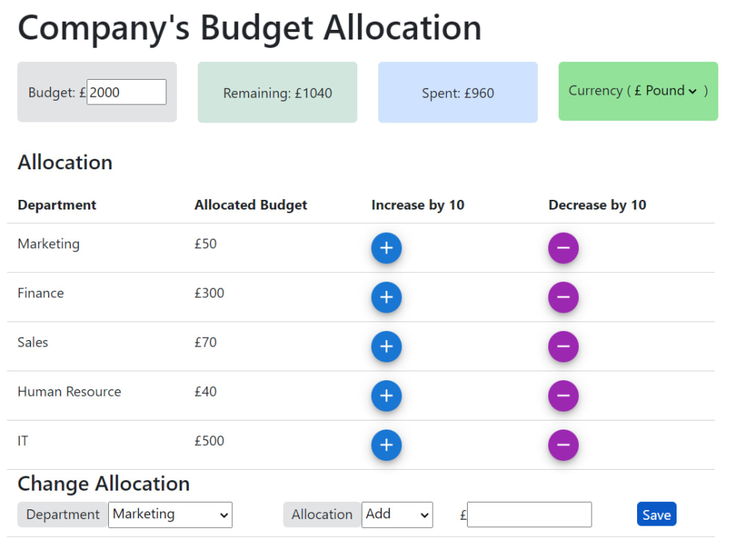This screenshot has width=746, height=560.
Task: Click the Allocated Budget column header
Action: [251, 205]
